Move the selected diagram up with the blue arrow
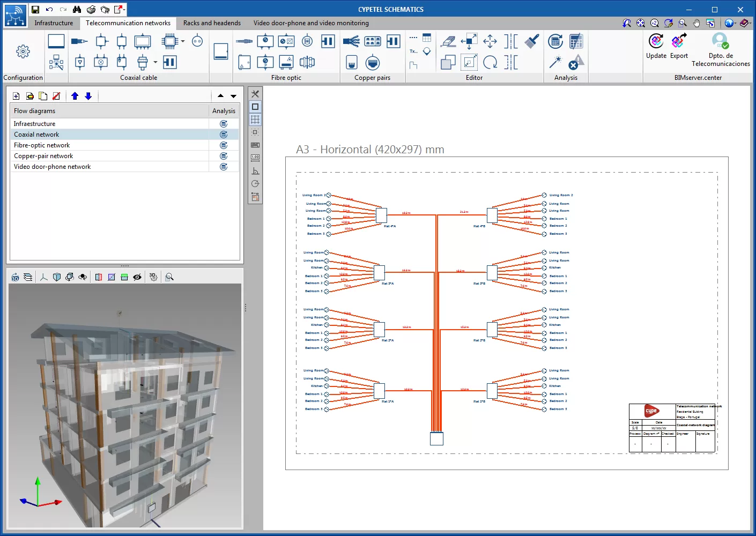 (x=75, y=96)
